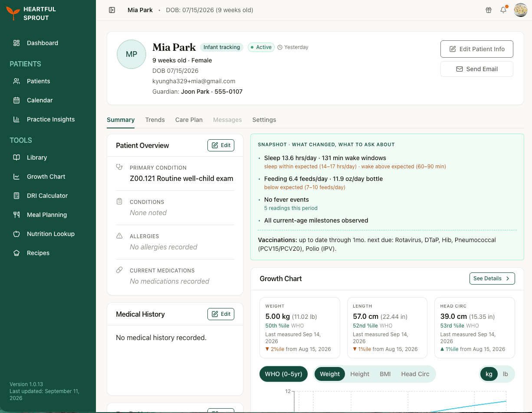Select kg weight unit toggle
This screenshot has height=413, width=532.
489,374
